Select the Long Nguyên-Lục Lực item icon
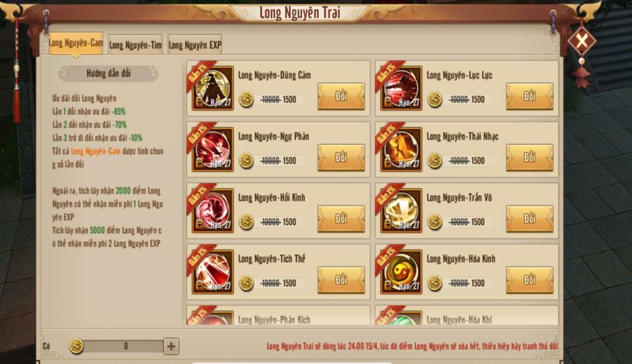This screenshot has width=632, height=364. tap(401, 88)
